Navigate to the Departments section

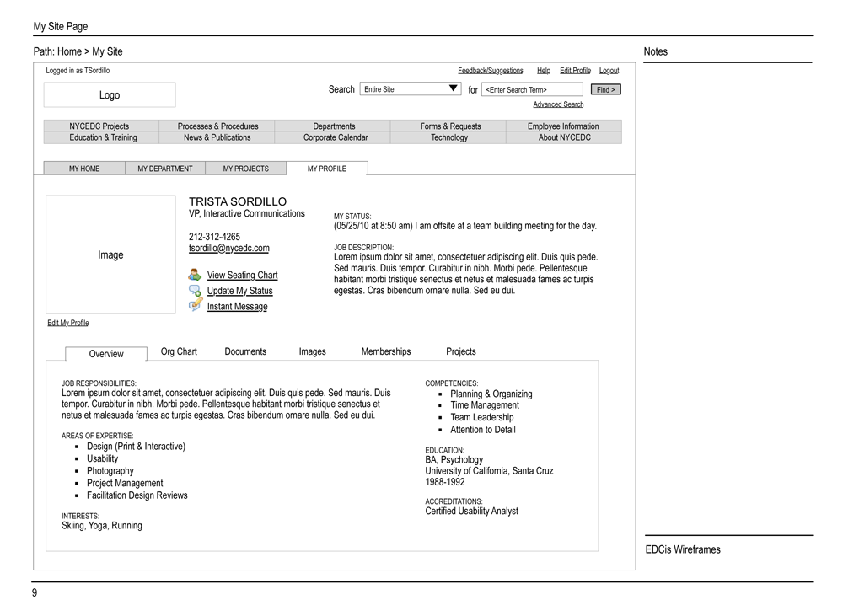[333, 126]
